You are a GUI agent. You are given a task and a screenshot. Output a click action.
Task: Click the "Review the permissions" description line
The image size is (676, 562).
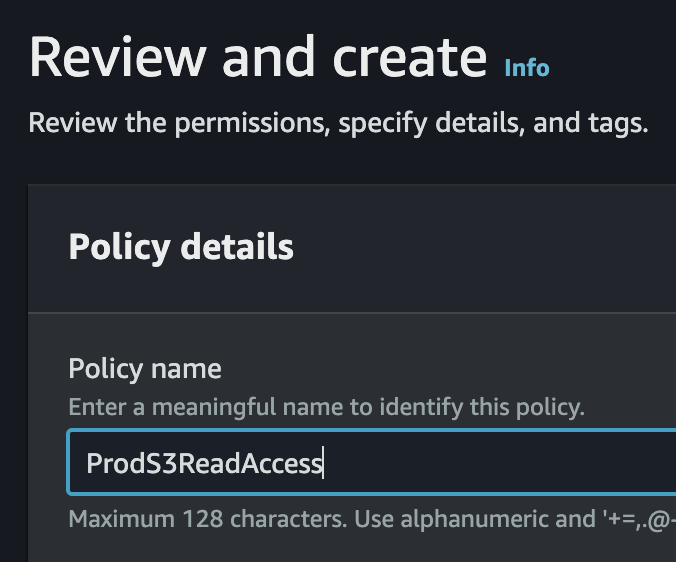(338, 124)
